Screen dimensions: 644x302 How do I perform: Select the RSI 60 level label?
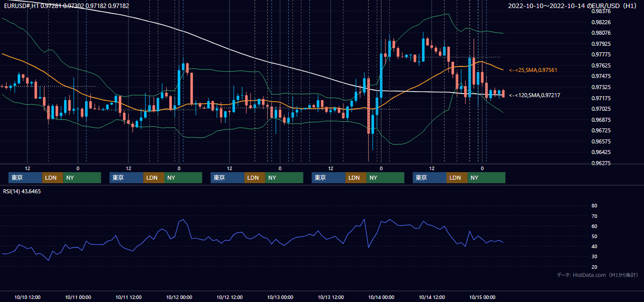[594, 226]
